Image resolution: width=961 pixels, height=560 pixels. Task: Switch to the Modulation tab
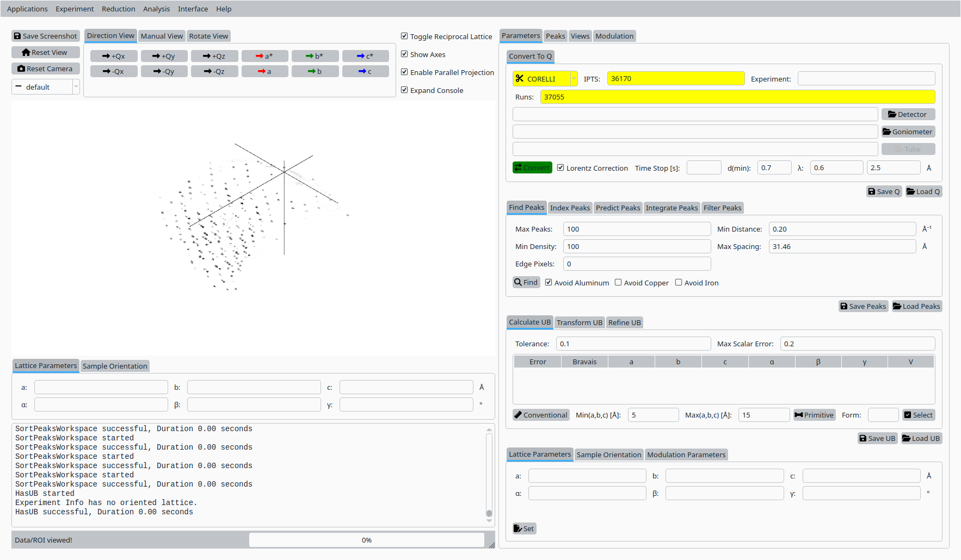pos(614,36)
